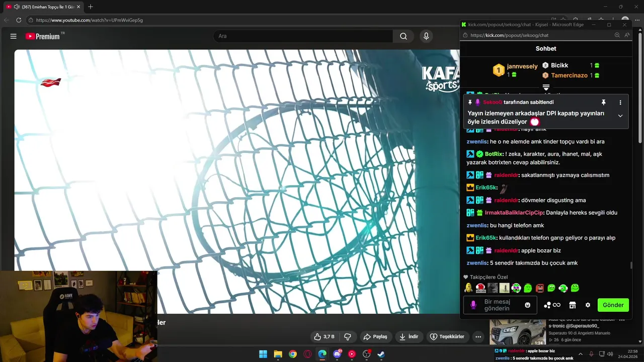The height and width of the screenshot is (362, 644).
Task: Mute the tab via speaker icon
Action: pos(17,7)
